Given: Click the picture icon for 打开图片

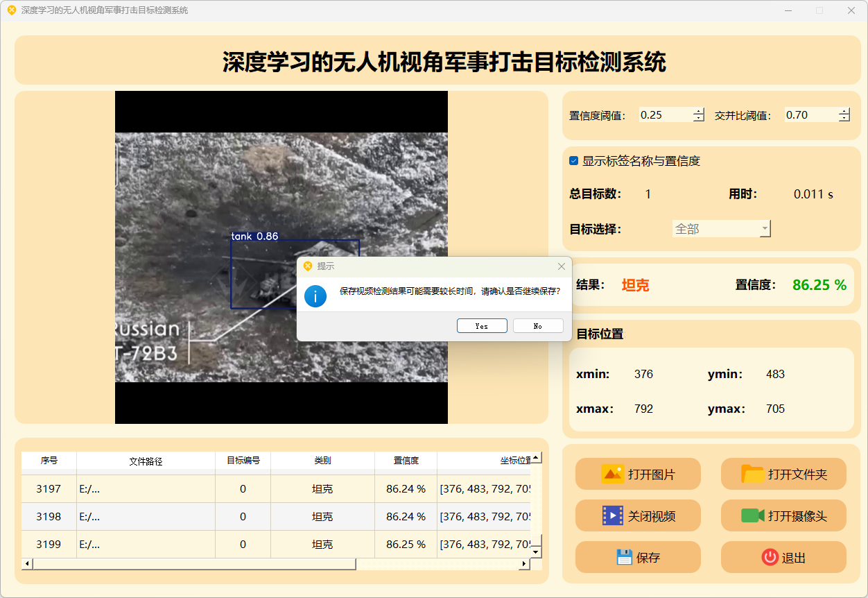Looking at the screenshot, I should click(613, 475).
